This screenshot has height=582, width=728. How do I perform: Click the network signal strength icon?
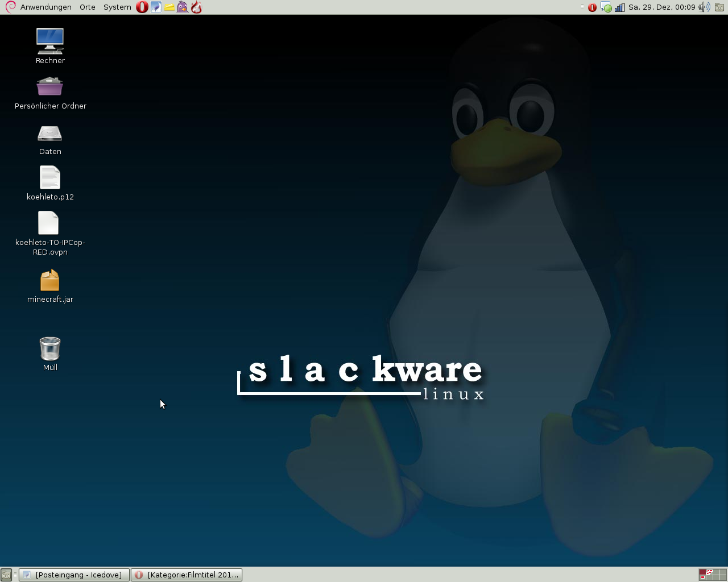[x=619, y=7]
